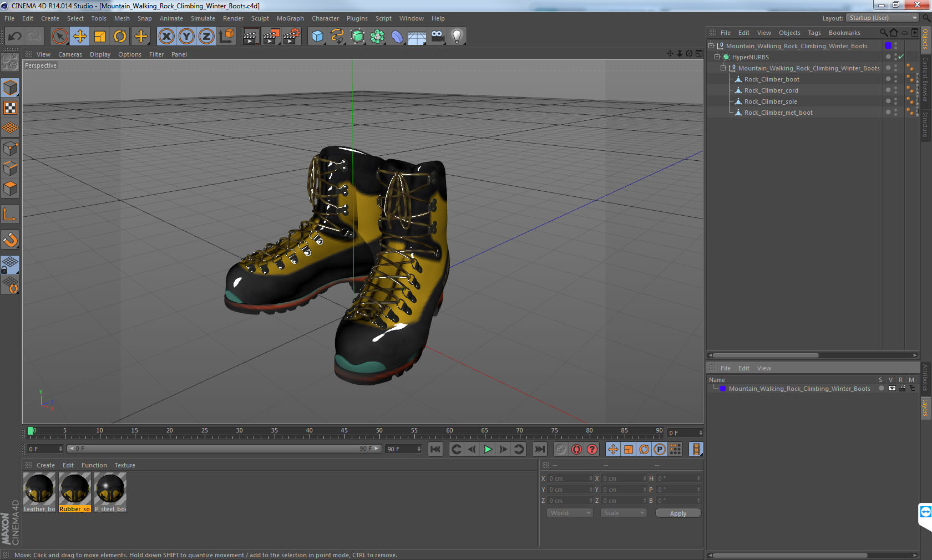Viewport: 932px width, 560px height.
Task: Click the Undo arrow icon
Action: [15, 37]
